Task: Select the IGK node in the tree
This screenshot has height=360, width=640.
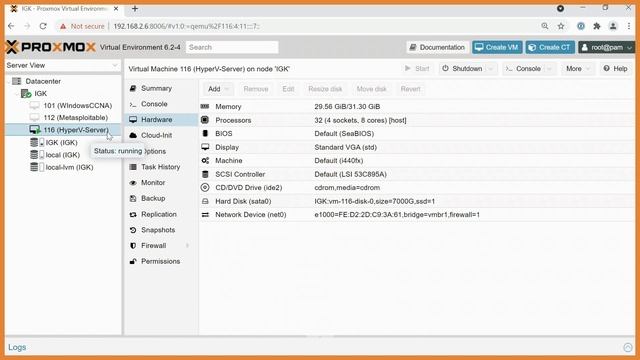Action: tap(40, 93)
